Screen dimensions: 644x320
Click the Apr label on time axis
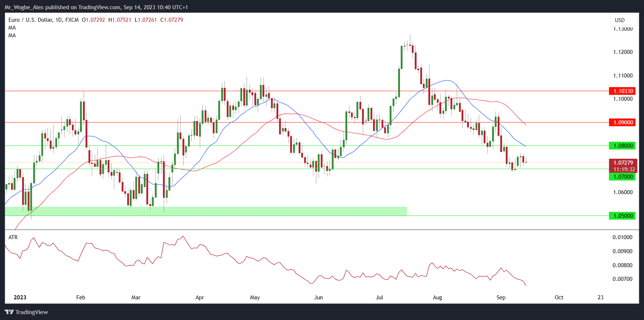(x=199, y=297)
